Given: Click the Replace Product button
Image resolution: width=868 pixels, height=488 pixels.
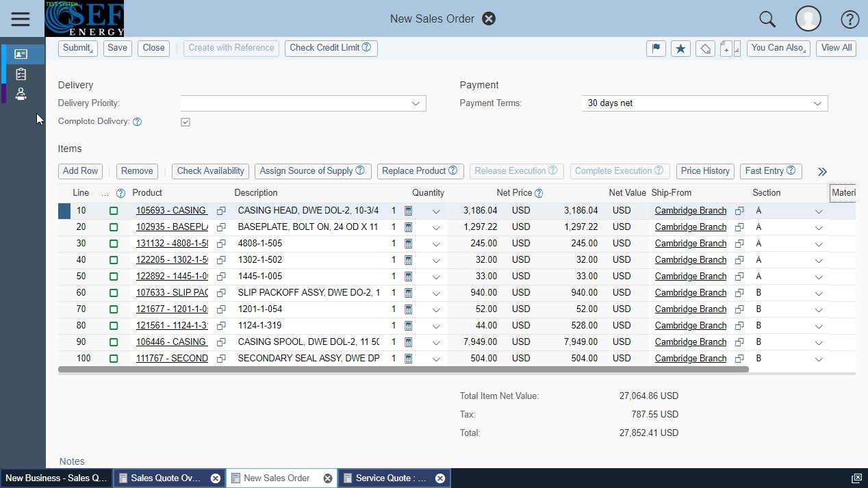Looking at the screenshot, I should tap(420, 171).
